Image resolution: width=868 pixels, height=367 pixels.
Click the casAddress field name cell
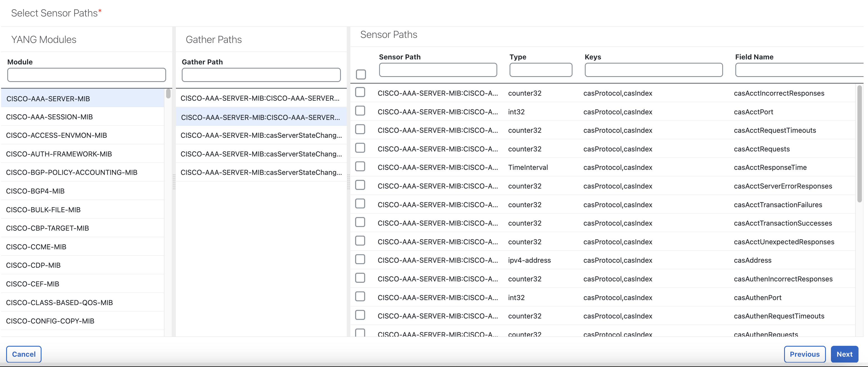pos(752,260)
